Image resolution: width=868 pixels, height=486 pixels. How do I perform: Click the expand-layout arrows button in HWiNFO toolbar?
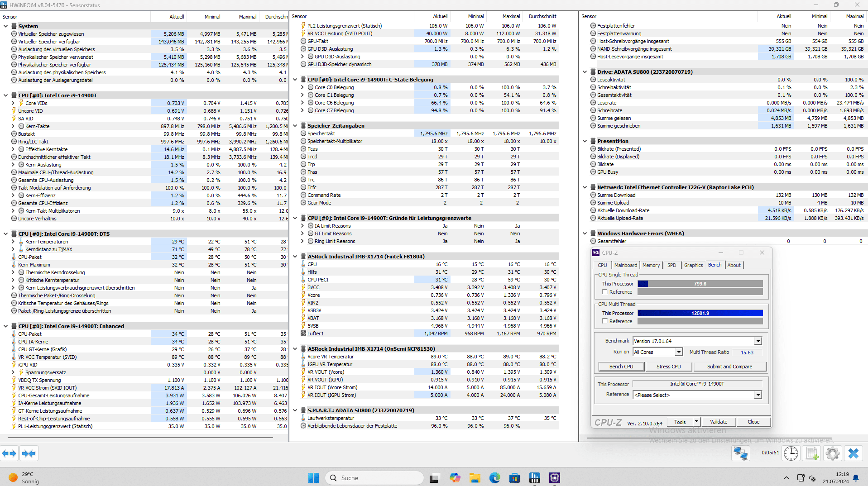click(10, 453)
